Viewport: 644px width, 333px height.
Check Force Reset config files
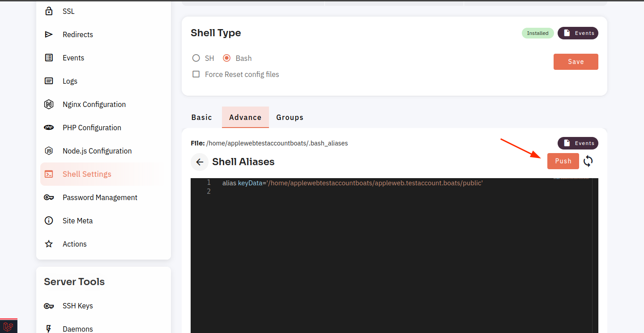tap(196, 74)
